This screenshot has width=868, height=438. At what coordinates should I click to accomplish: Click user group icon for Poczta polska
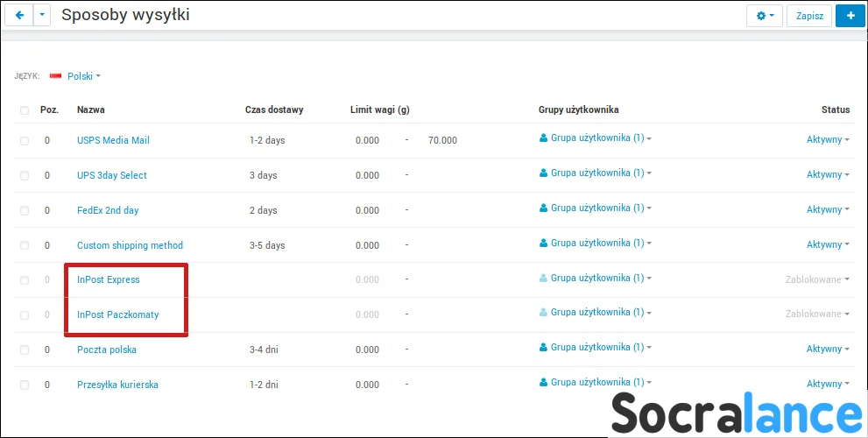point(543,348)
